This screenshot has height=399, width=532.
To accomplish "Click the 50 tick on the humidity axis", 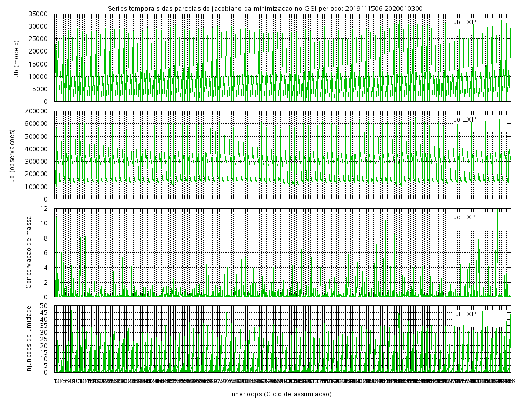I will tap(44, 305).
